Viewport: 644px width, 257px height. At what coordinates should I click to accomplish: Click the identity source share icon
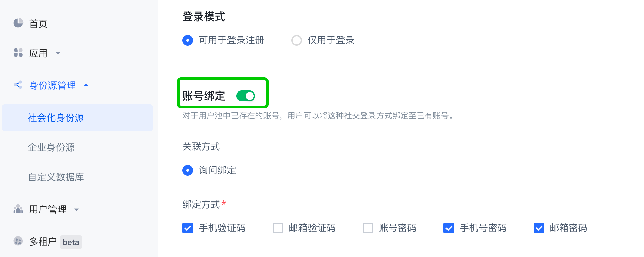pyautogui.click(x=18, y=85)
